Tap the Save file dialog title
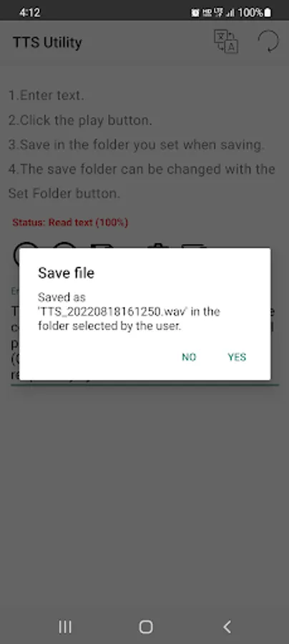289x644 pixels. click(x=66, y=273)
